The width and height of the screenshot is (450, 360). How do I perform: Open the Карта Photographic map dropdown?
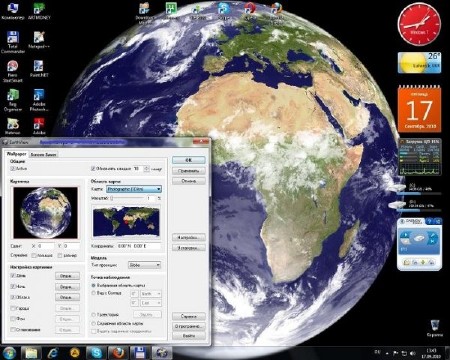coord(134,189)
